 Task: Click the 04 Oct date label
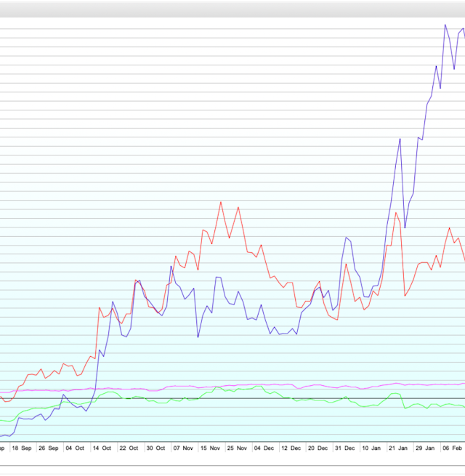(75, 448)
